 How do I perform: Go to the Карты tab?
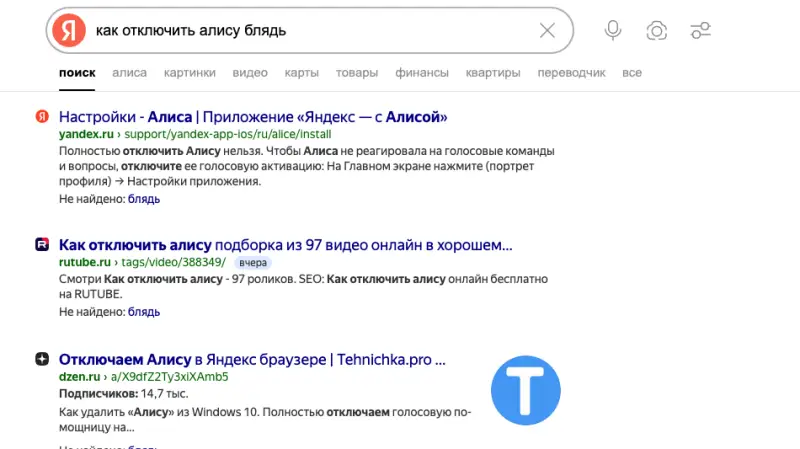pyautogui.click(x=301, y=73)
